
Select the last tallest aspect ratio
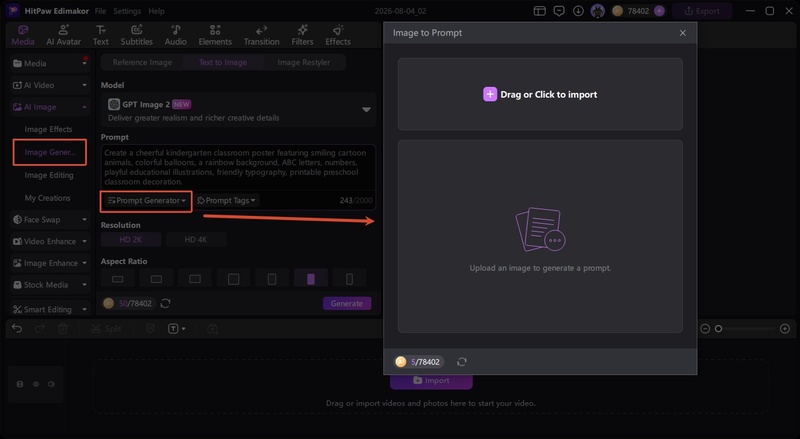pos(349,279)
